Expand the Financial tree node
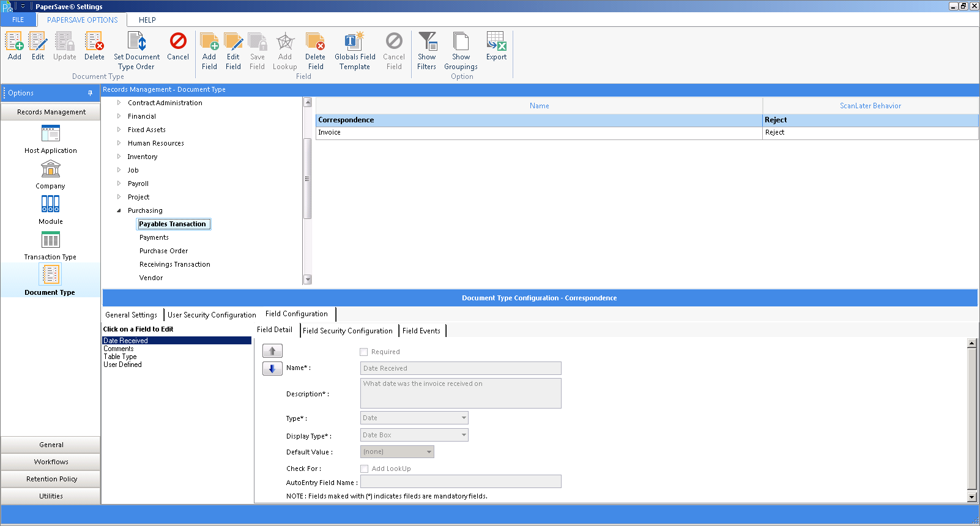980x526 pixels. (119, 116)
